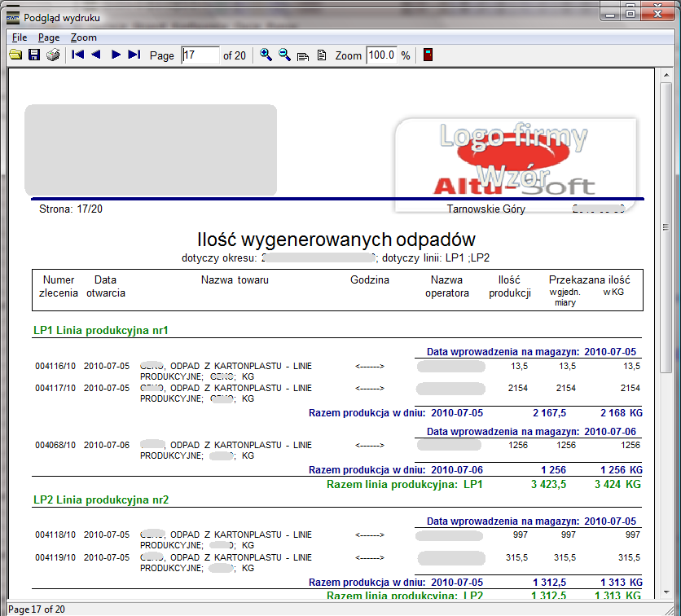This screenshot has height=616, width=681.
Task: Click the page number input field
Action: 200,55
